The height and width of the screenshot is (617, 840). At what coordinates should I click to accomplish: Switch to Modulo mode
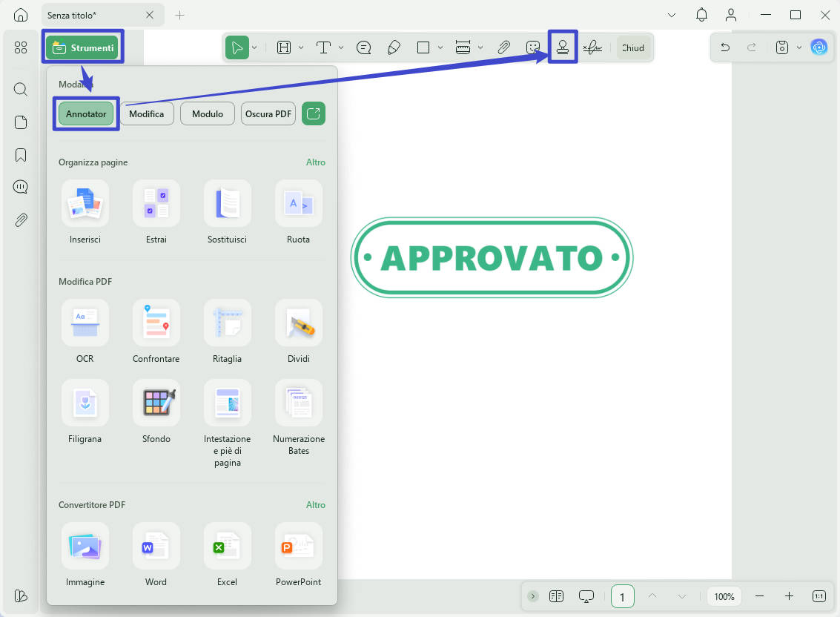click(208, 113)
